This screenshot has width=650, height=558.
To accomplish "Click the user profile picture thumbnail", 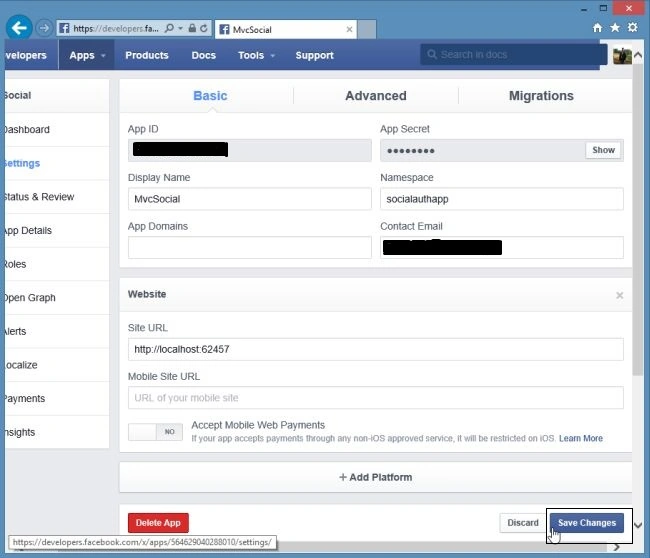I will click(622, 55).
